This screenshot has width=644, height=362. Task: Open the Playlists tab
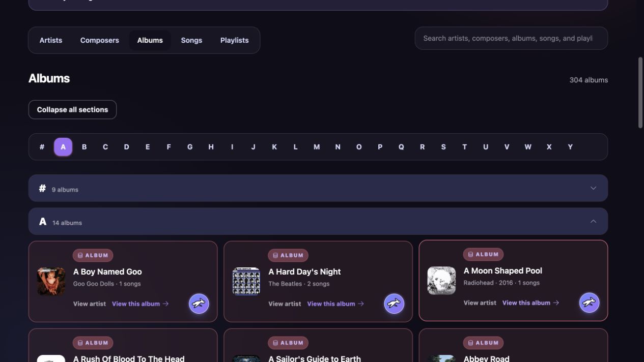coord(235,40)
